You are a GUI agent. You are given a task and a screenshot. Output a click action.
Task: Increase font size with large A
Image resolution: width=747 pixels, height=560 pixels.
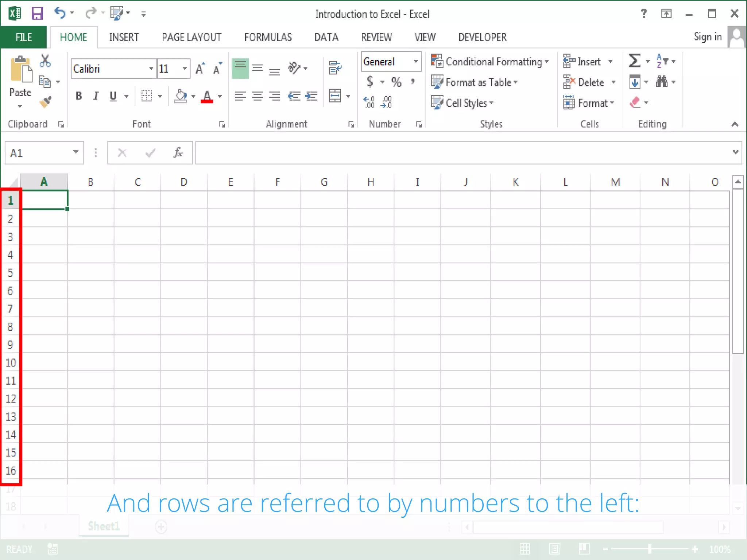pos(200,69)
